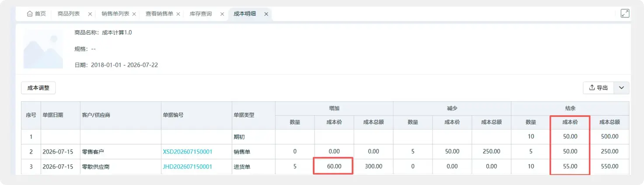The width and height of the screenshot is (644, 185).
Task: Open purchase order link JHD202607150001
Action: [187, 166]
